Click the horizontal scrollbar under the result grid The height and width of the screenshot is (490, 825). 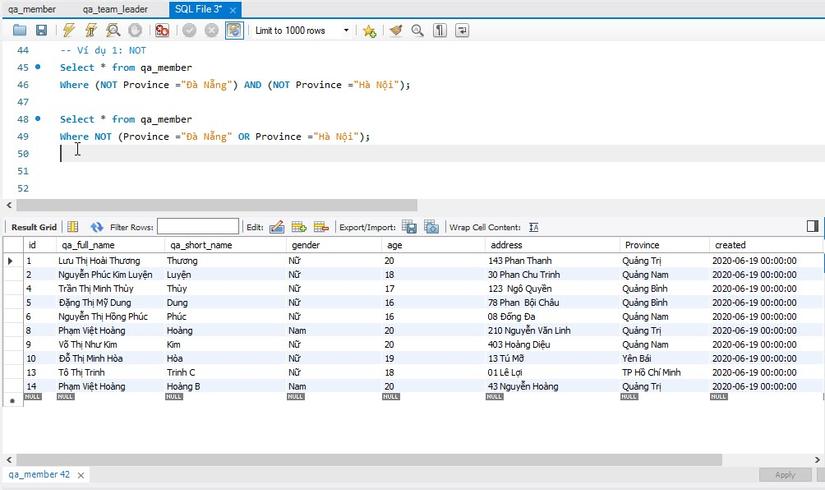coord(370,459)
